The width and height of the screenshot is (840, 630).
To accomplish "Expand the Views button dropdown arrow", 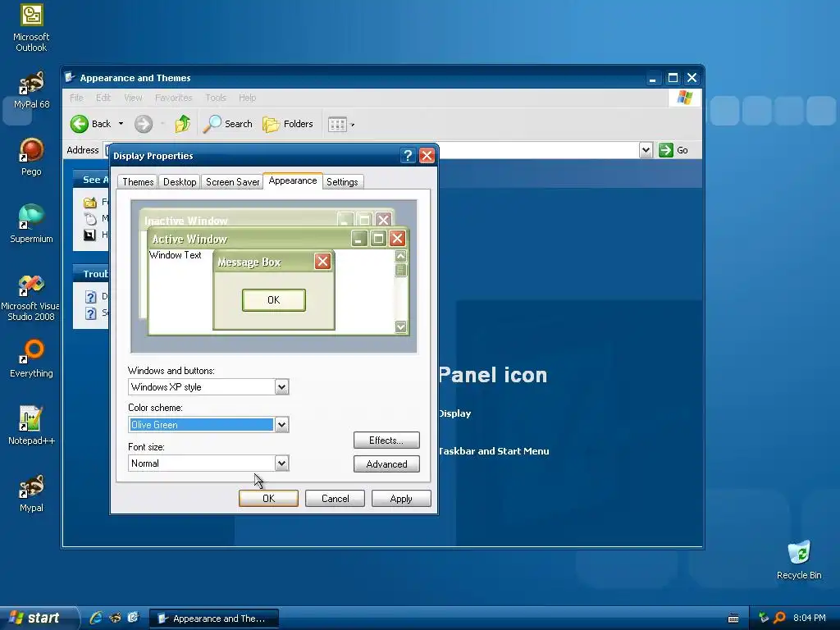I will [353, 125].
